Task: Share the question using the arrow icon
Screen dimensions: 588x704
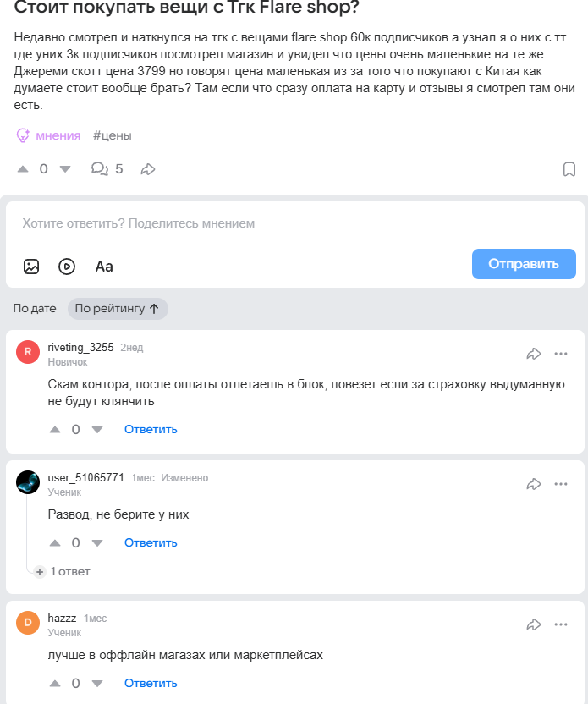Action: click(148, 169)
